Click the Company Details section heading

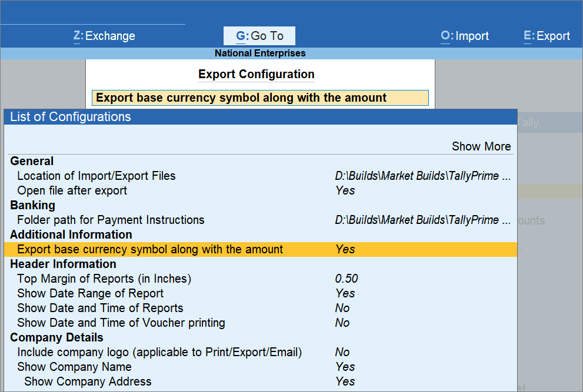click(x=56, y=337)
